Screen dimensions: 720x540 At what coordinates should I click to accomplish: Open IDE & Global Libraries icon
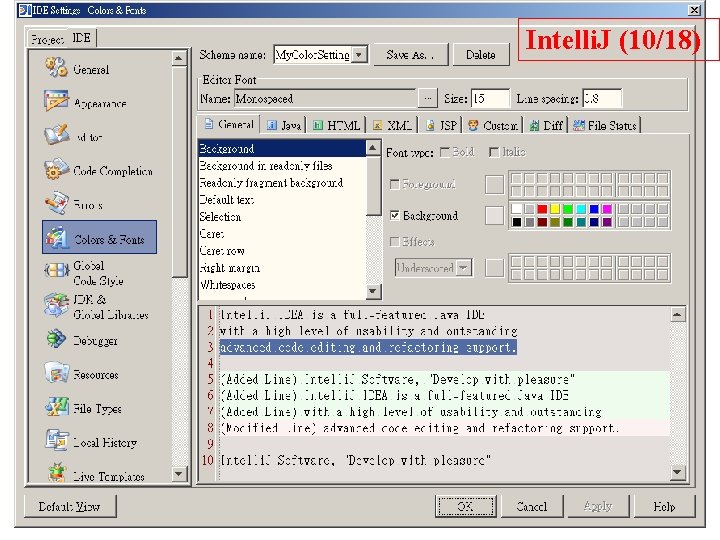click(56, 305)
